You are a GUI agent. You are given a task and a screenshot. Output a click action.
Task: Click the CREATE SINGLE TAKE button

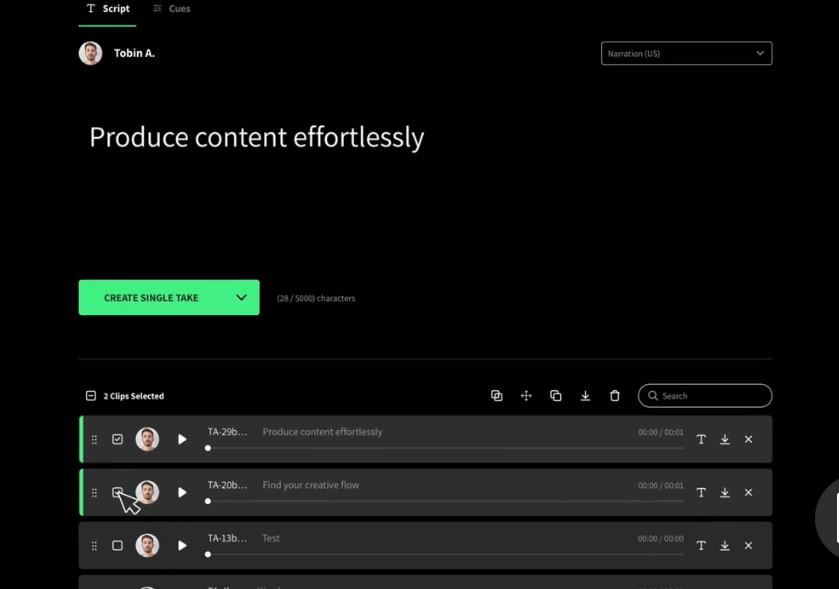pyautogui.click(x=152, y=297)
